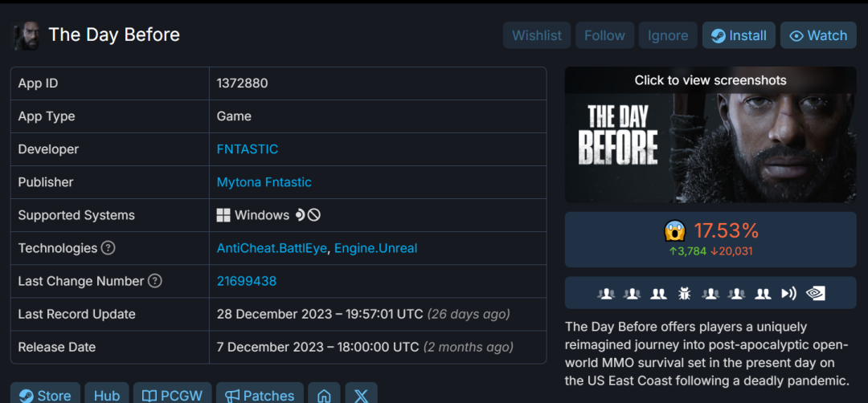Open the FNTASTIC developer link
Viewport: 868px width, 403px height.
(x=248, y=149)
